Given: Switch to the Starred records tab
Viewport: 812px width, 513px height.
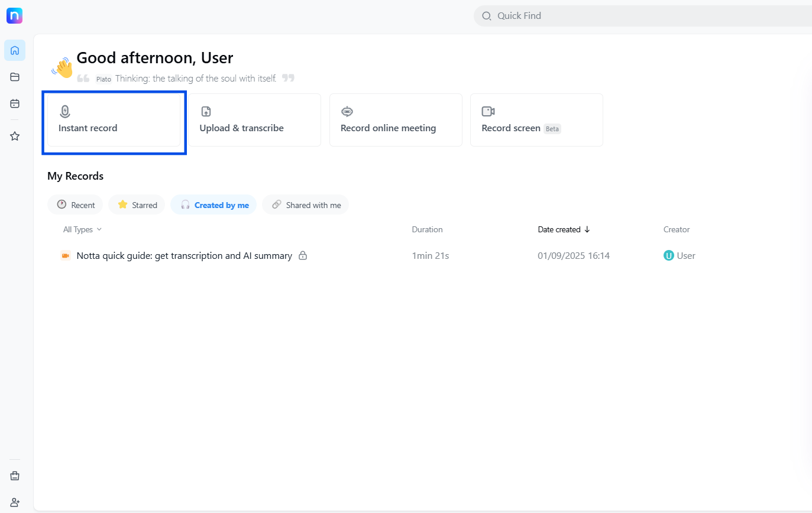Looking at the screenshot, I should click(137, 204).
